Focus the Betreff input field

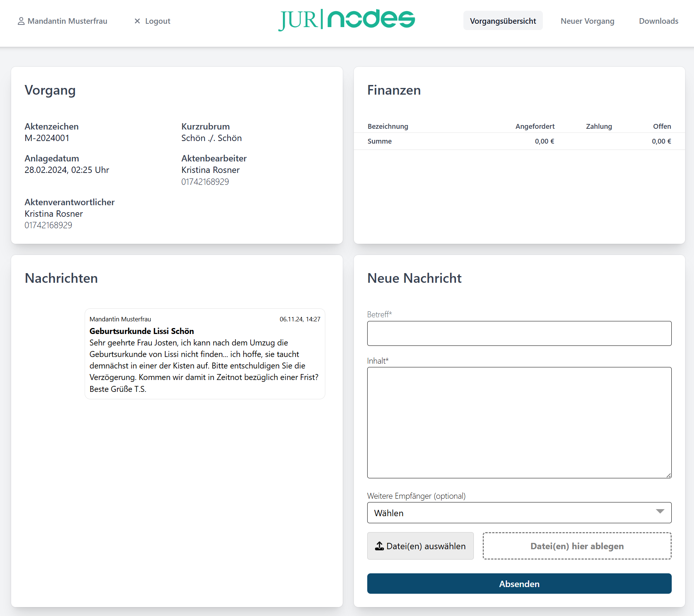(519, 333)
